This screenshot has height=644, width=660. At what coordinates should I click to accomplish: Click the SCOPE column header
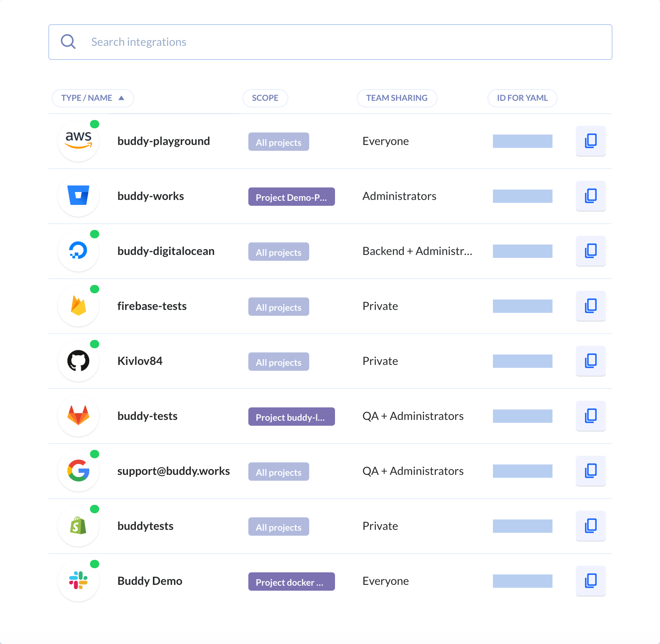pyautogui.click(x=265, y=98)
